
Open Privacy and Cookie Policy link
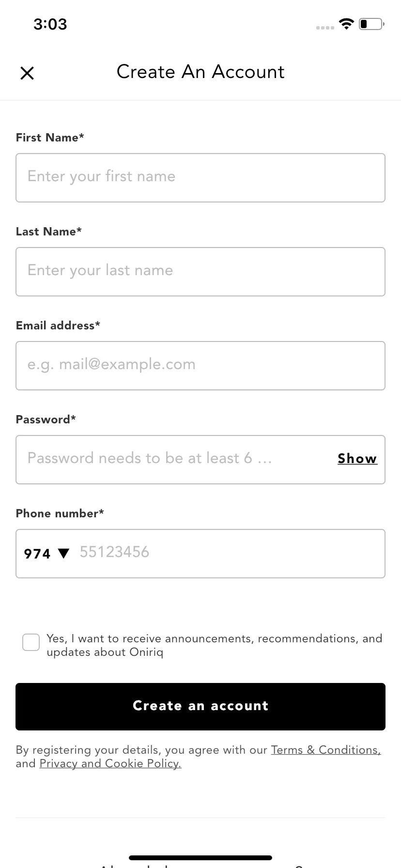[x=110, y=764]
